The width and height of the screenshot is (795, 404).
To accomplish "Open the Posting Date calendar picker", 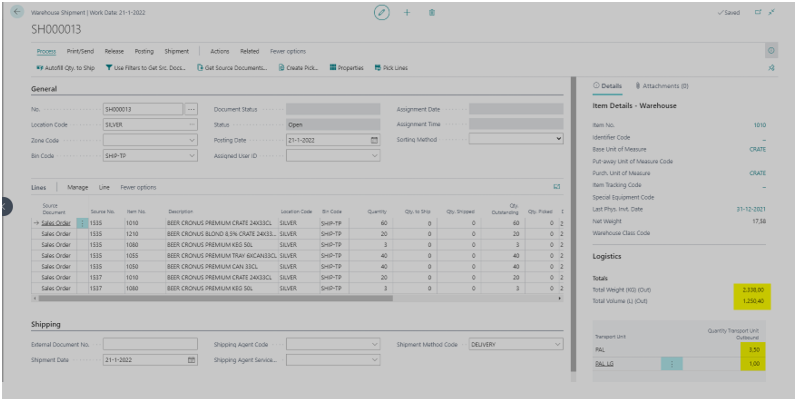I will point(374,140).
